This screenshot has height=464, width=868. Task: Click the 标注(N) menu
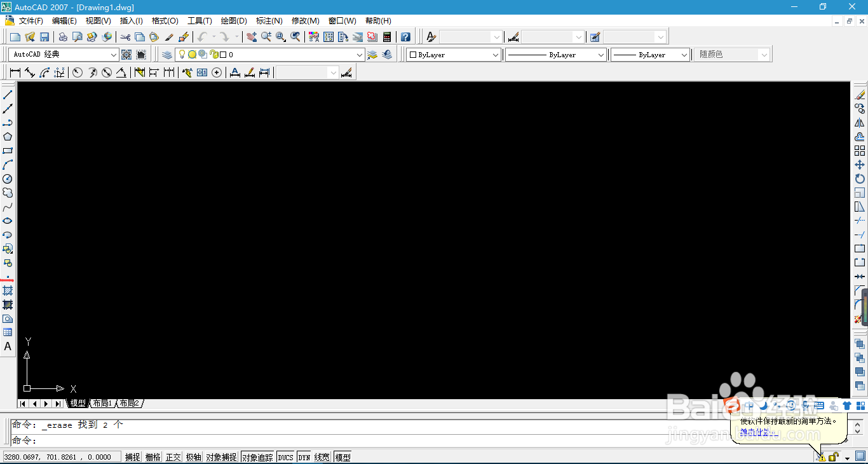[269, 21]
